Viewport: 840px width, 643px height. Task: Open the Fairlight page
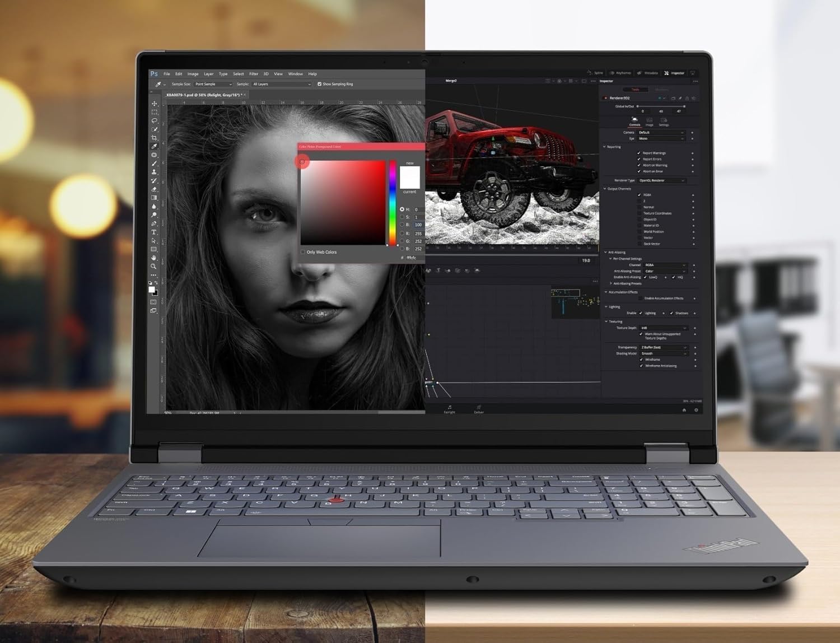[x=450, y=409]
